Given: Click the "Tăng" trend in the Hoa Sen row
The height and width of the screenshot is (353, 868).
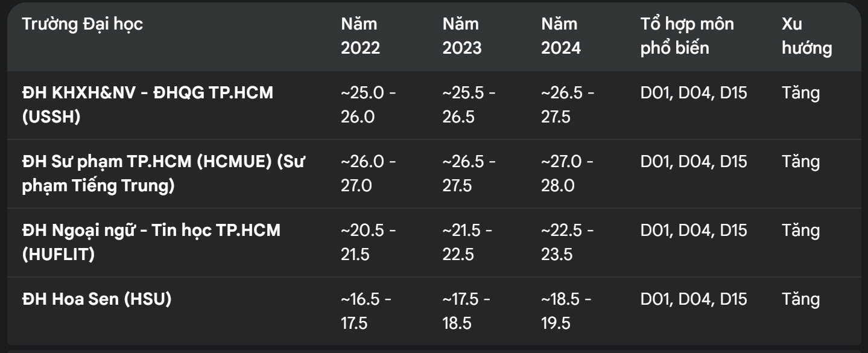Looking at the screenshot, I should 801,299.
